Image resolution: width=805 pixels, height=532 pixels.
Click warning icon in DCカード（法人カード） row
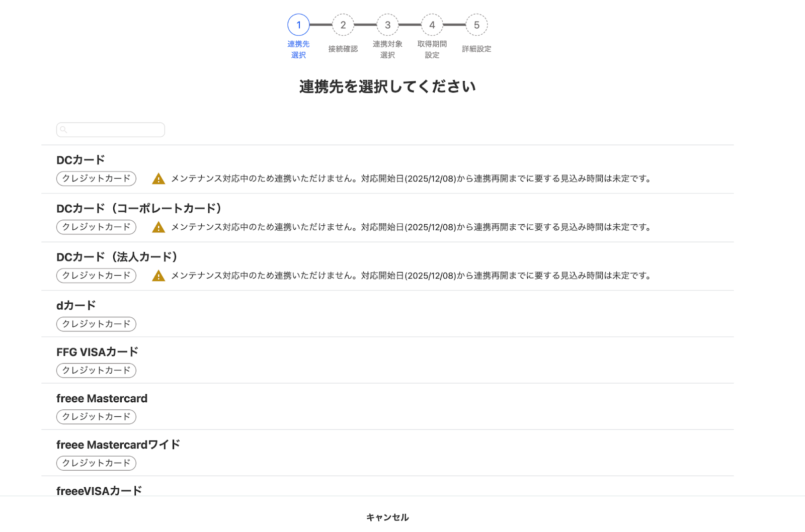158,276
